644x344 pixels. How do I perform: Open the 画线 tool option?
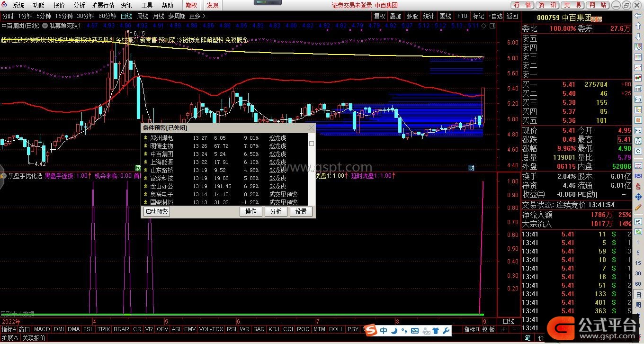tap(445, 16)
